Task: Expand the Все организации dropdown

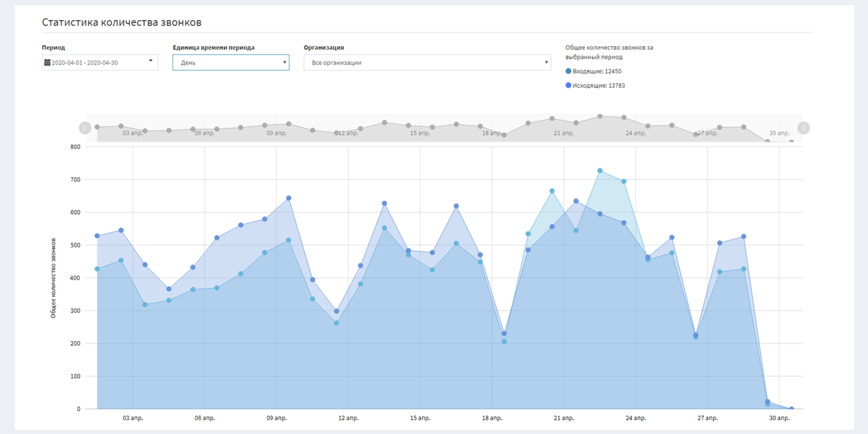Action: [427, 63]
